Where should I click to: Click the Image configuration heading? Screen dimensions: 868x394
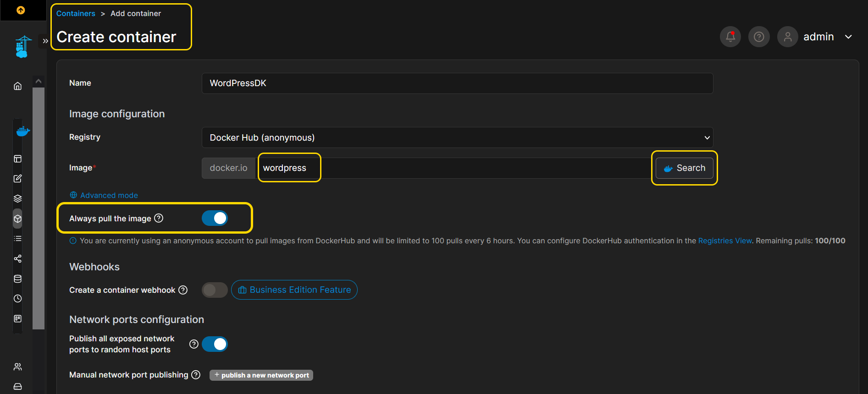click(117, 114)
